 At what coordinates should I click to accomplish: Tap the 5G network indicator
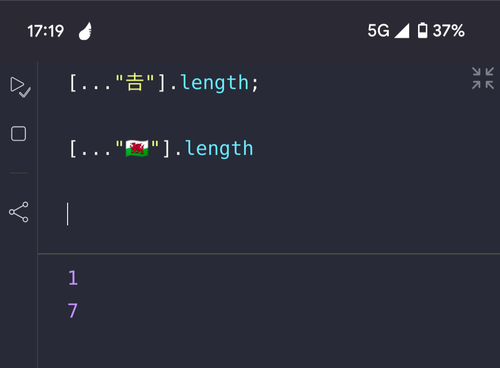click(378, 31)
